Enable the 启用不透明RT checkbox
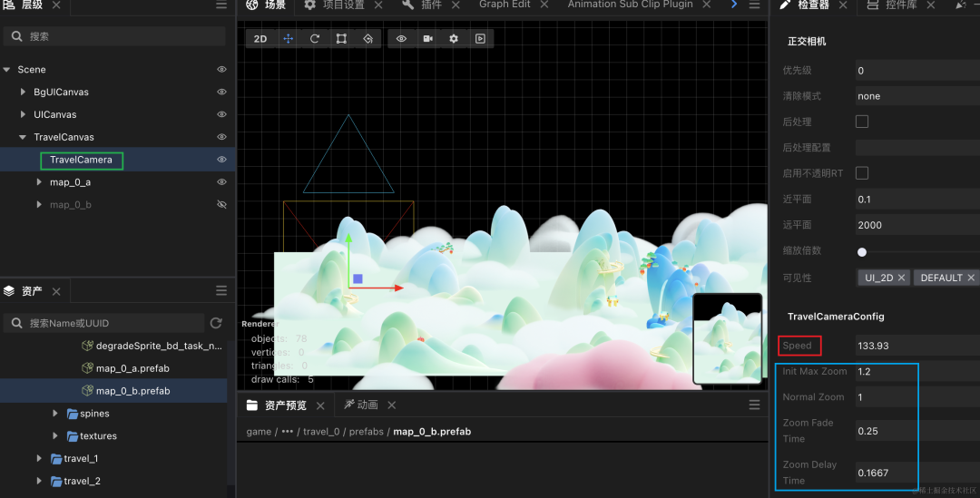980x498 pixels. pyautogui.click(x=862, y=173)
